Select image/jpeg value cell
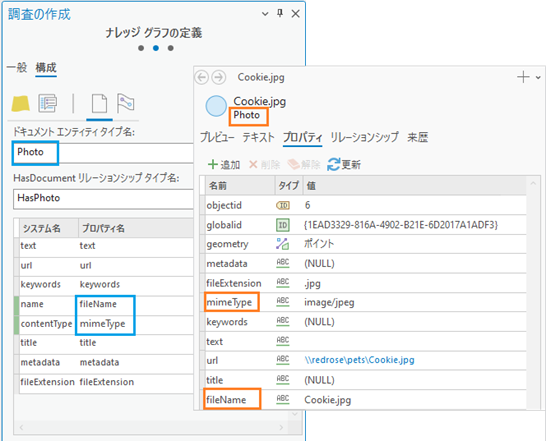The width and height of the screenshot is (546, 441). [x=329, y=302]
